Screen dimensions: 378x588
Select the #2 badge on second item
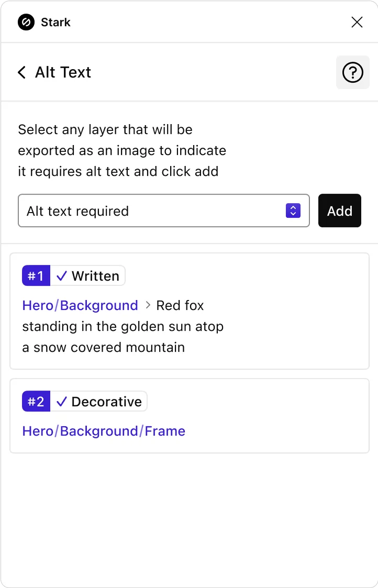(x=36, y=401)
